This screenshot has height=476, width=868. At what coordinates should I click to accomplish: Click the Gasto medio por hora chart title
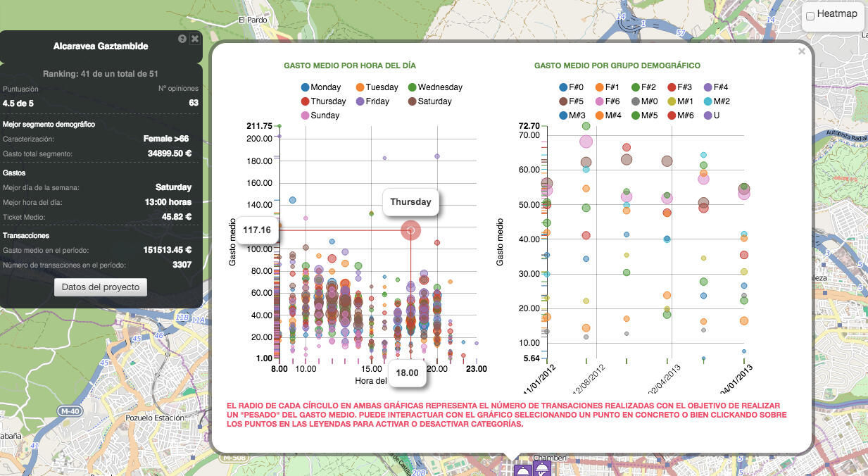(x=350, y=65)
